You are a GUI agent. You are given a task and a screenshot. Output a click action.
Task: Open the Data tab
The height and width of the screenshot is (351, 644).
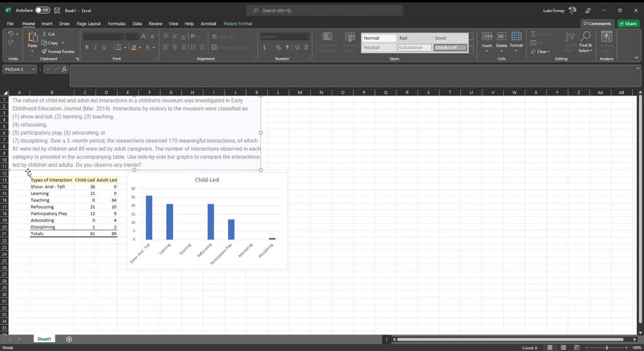[137, 23]
